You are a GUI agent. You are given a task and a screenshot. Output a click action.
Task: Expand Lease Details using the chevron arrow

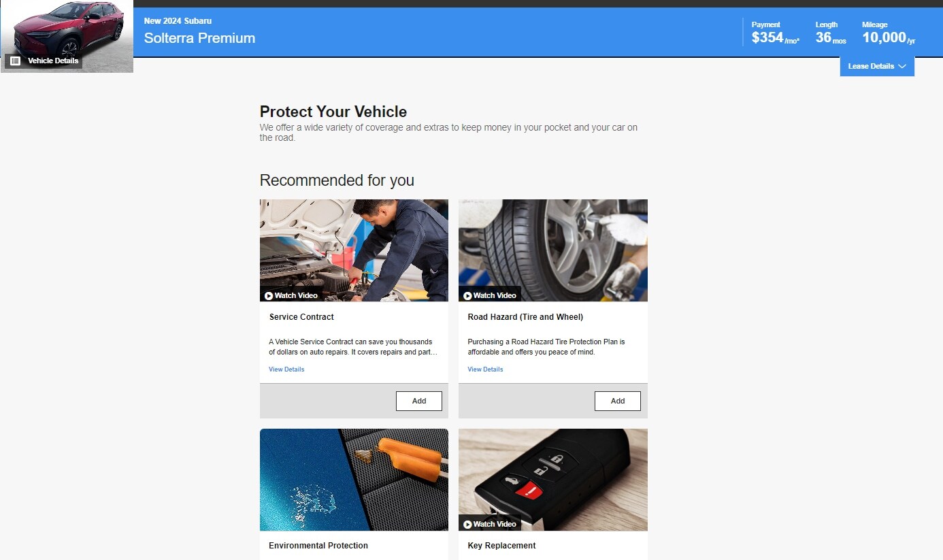click(x=902, y=67)
